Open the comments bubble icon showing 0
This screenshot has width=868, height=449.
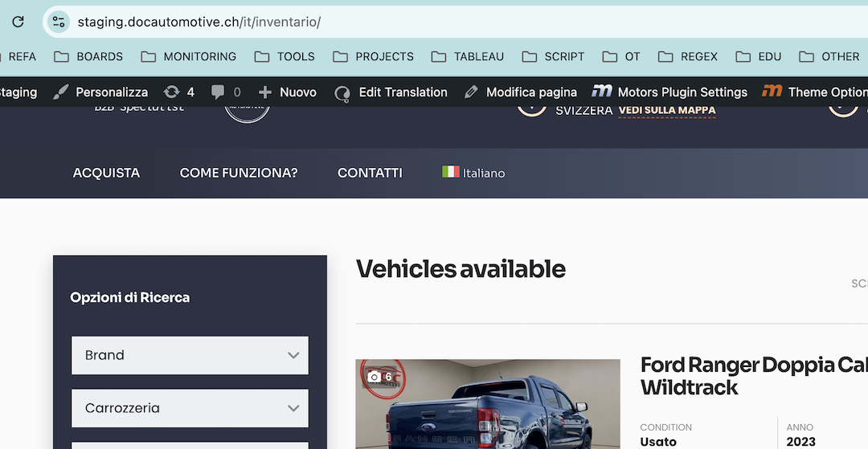[226, 92]
